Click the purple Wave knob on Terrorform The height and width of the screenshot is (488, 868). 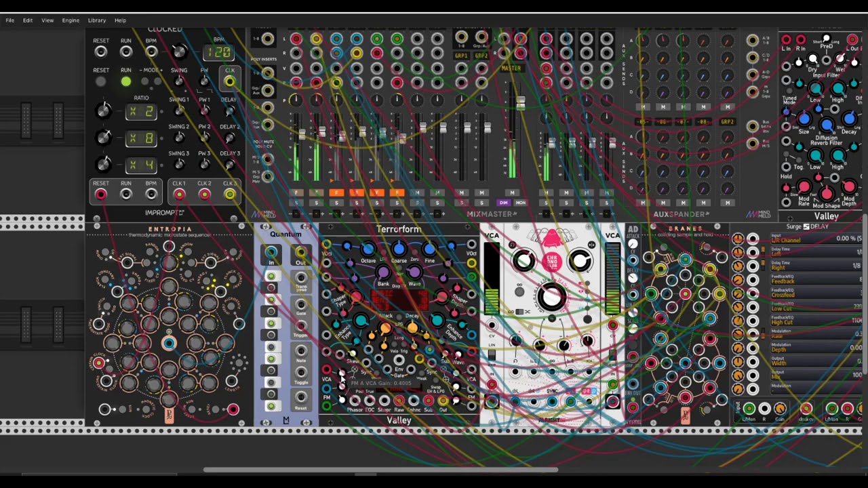414,273
